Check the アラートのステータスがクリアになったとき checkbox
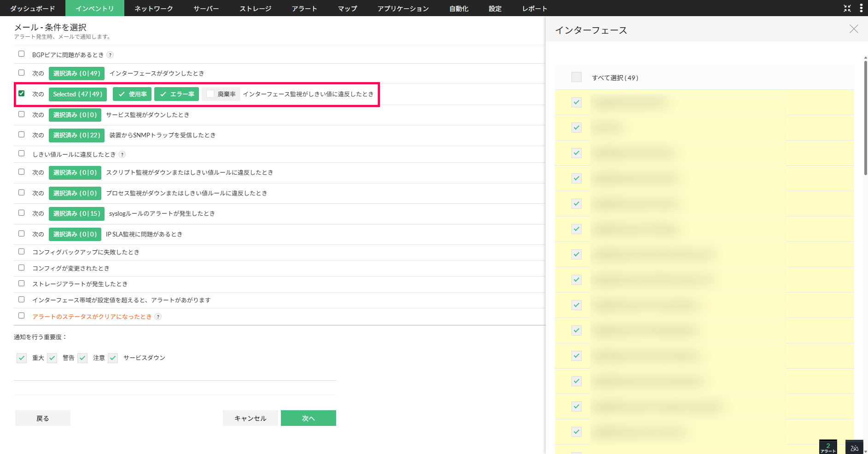Viewport: 868px width, 454px height. tap(21, 316)
